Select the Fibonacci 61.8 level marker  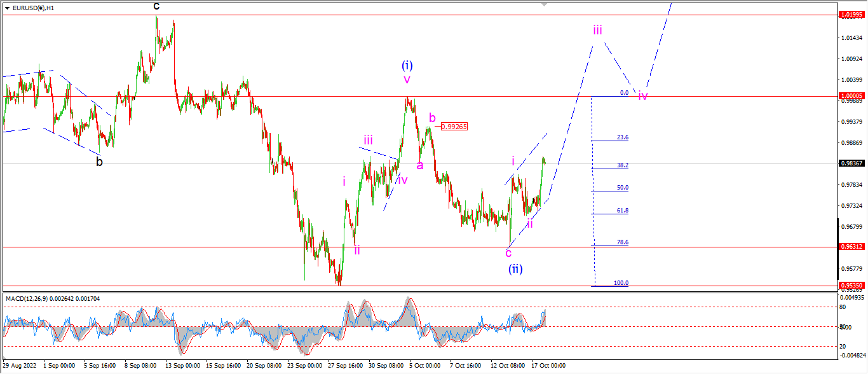coord(622,211)
